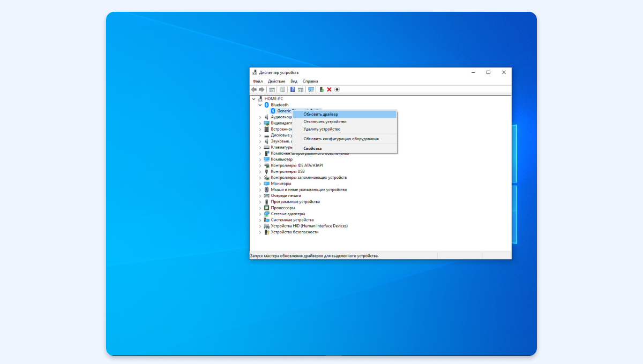
Task: Select Устройства безопасности tree item
Action: [294, 232]
